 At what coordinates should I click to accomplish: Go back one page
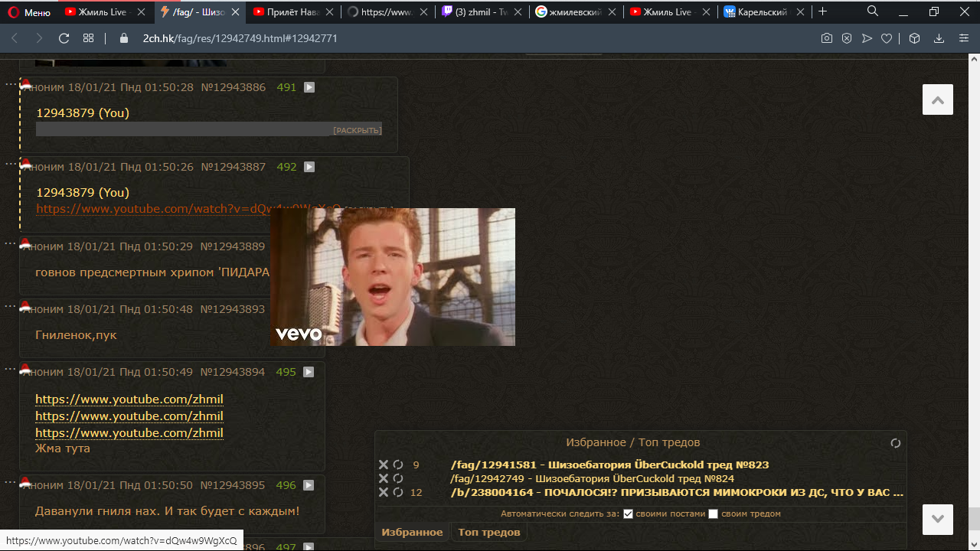15,38
